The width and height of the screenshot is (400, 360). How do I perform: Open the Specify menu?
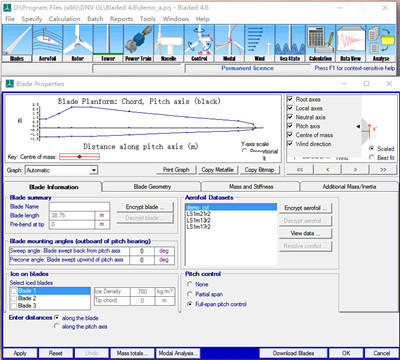pos(32,19)
